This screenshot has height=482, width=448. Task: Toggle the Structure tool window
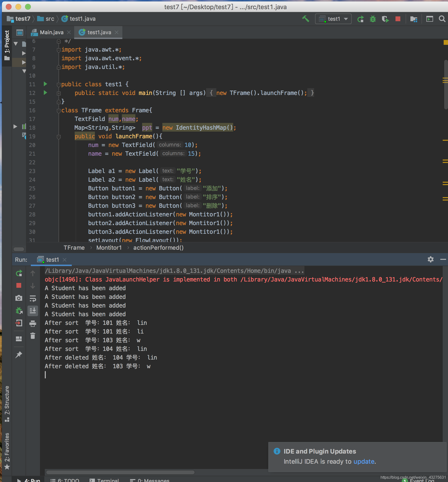coord(7,404)
